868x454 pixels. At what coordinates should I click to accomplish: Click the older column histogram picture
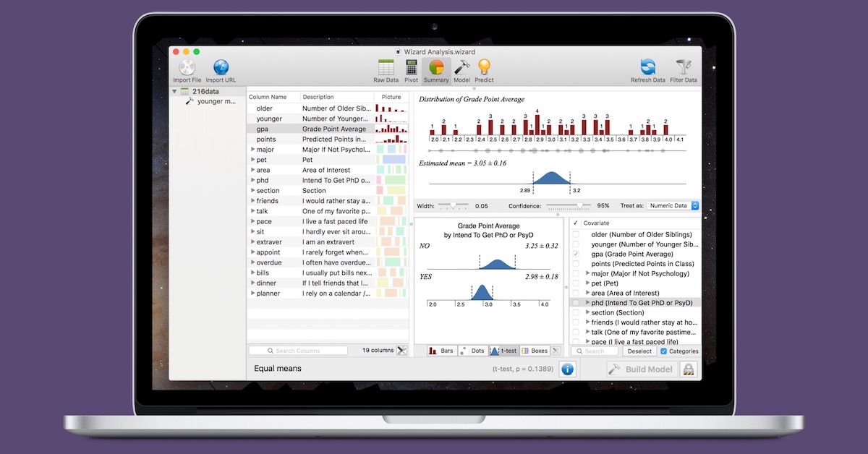[391, 108]
